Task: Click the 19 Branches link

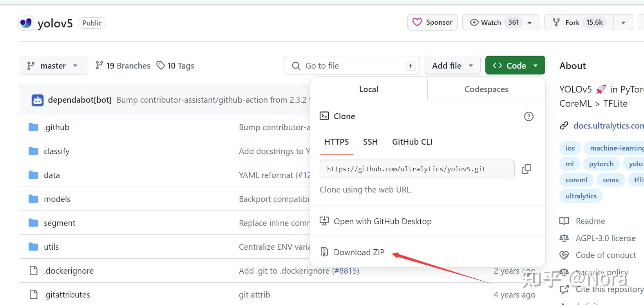Action: (123, 65)
